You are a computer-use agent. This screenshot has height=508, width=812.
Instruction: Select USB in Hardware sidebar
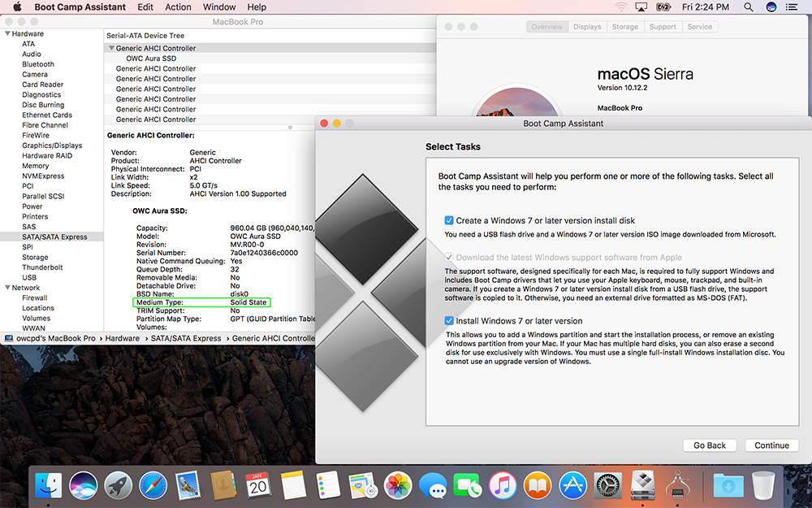coord(29,277)
